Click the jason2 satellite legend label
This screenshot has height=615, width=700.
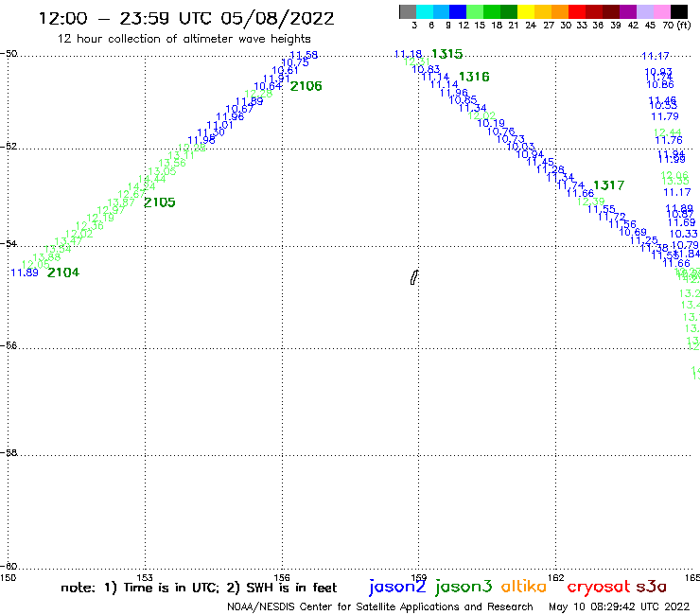[x=397, y=587]
